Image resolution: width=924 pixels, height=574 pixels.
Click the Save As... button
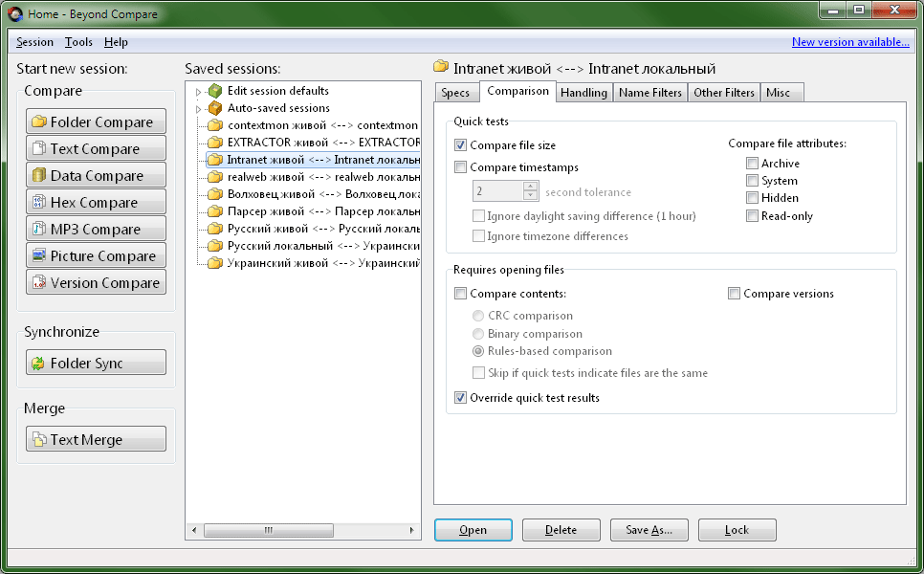[649, 530]
